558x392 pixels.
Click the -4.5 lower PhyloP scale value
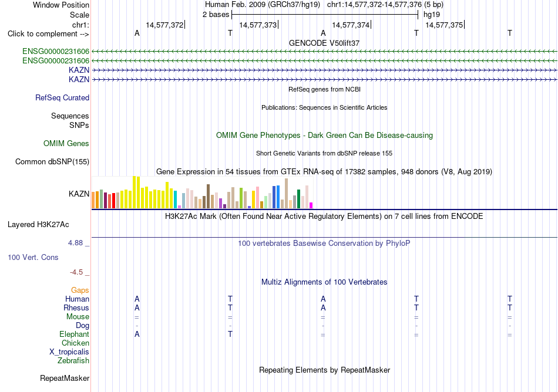(76, 272)
